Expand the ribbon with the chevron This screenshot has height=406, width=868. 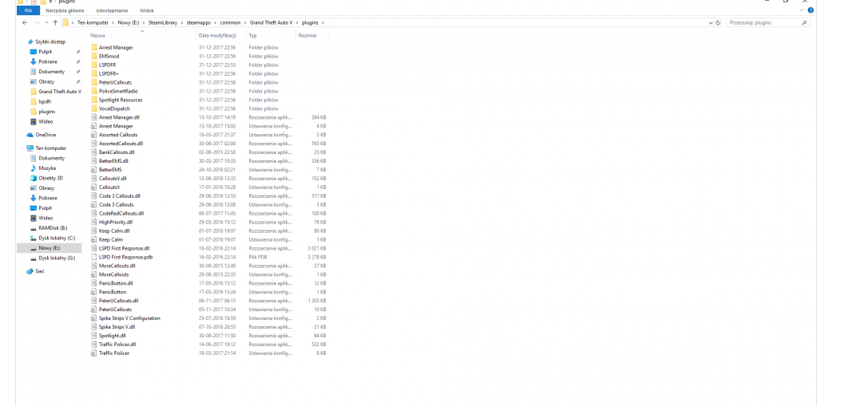pos(803,10)
